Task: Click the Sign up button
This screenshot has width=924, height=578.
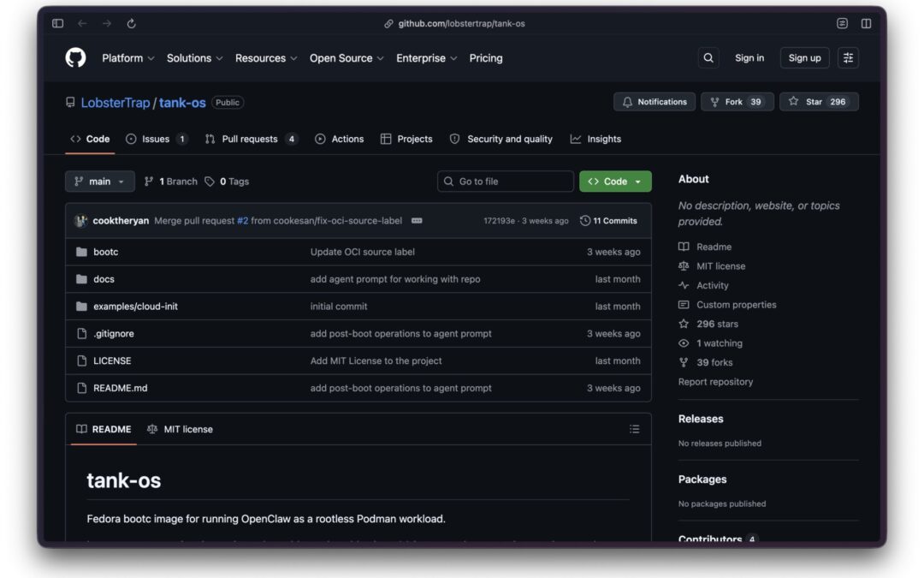Action: tap(804, 58)
